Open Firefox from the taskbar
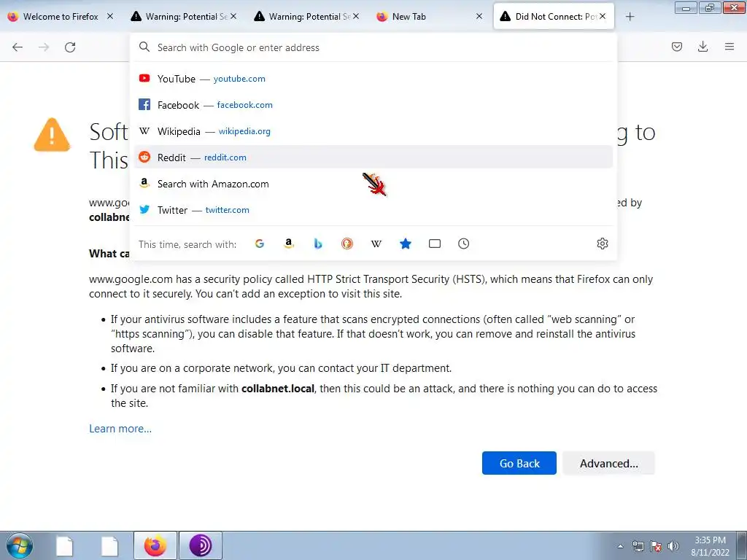747x560 pixels. 155,545
